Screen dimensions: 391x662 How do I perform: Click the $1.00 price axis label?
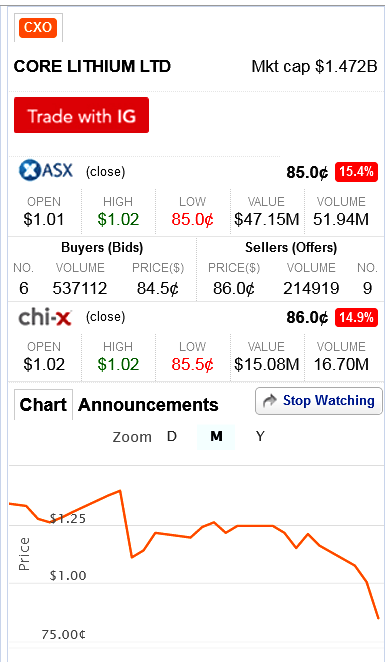coord(68,575)
